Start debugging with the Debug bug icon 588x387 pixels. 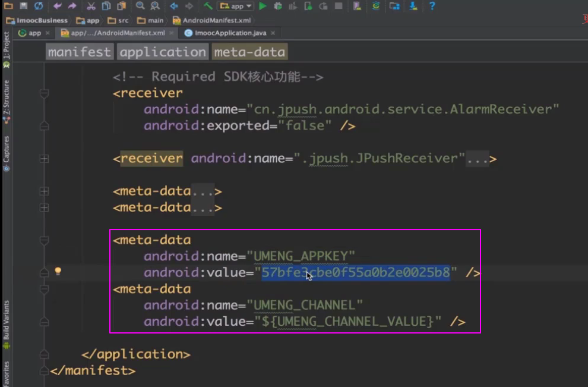(277, 6)
